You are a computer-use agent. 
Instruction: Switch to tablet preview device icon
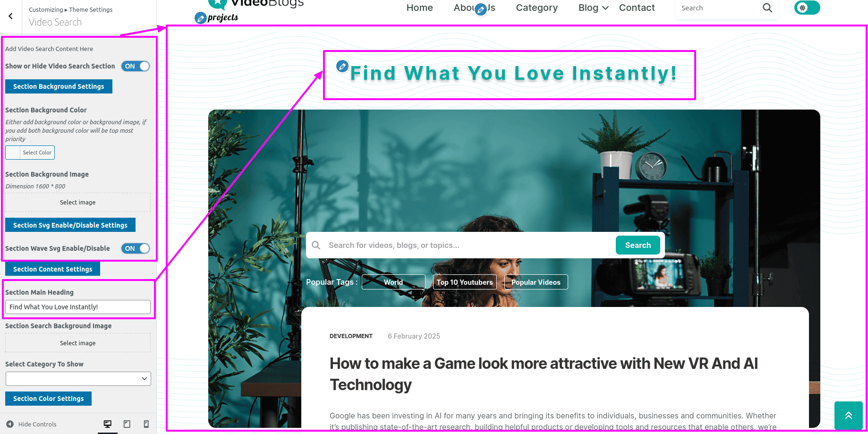[x=127, y=424]
